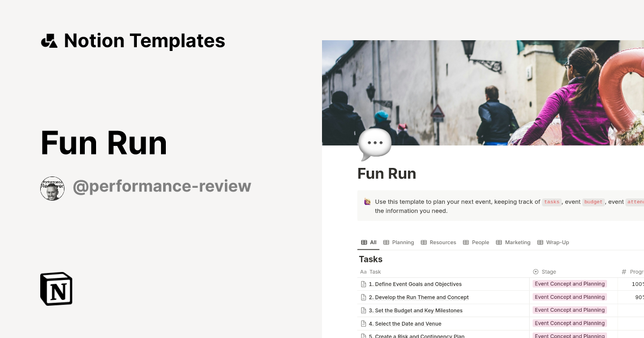This screenshot has height=338, width=644.
Task: Click the pink Event Concept and Planning tag
Action: (x=569, y=284)
